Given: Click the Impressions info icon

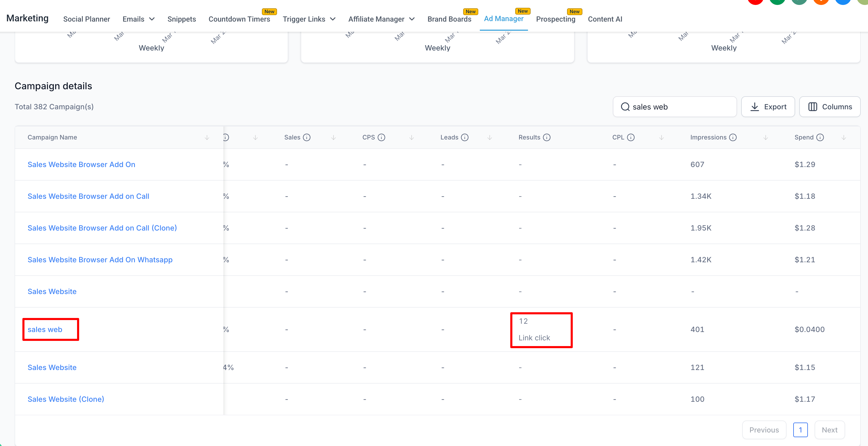Looking at the screenshot, I should (733, 137).
